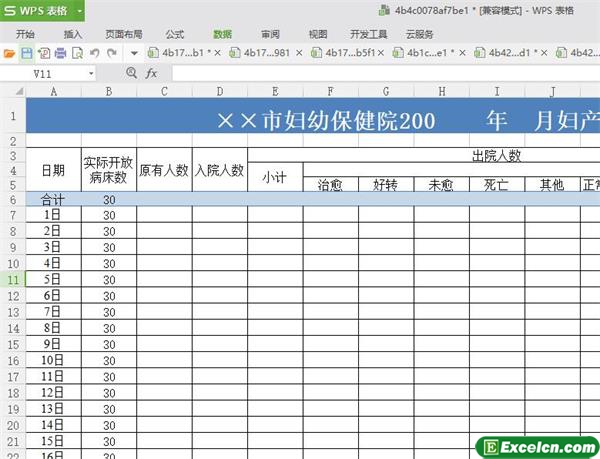Click the 出院人数 merged header cell

tap(424, 155)
